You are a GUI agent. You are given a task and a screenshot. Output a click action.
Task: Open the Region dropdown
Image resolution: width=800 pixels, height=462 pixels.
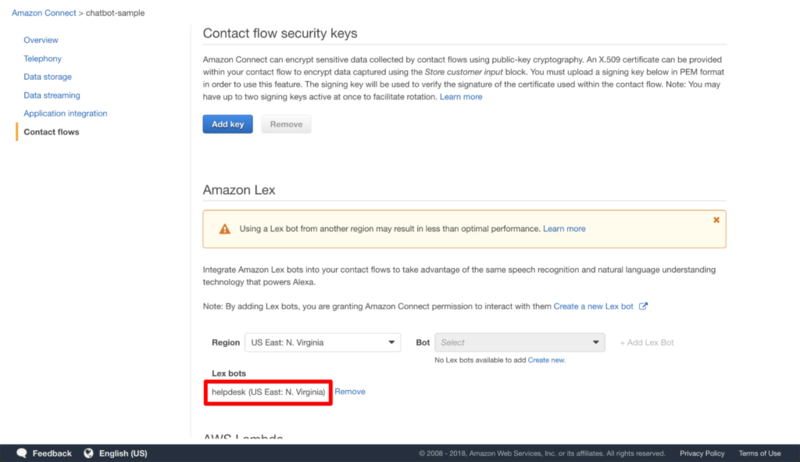point(322,342)
